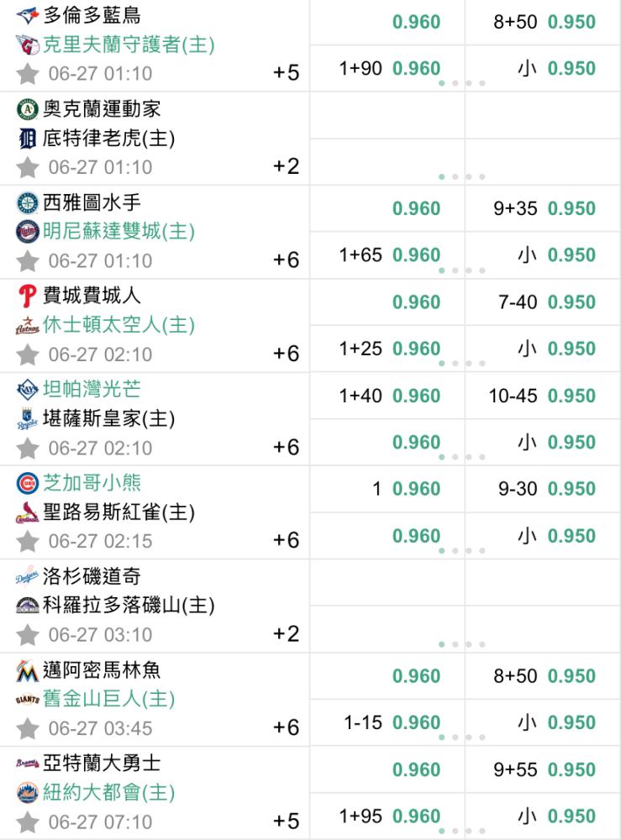Toggle favorite star for Braves vs Mets
Screen dimensions: 621x840
[28, 822]
